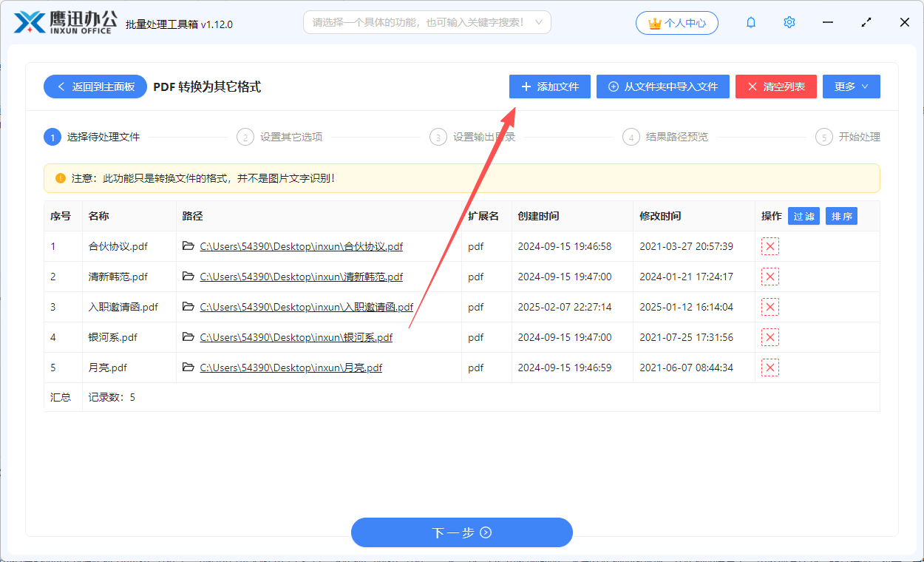Go to step 5 开始处理
This screenshot has width=924, height=562.
(848, 137)
